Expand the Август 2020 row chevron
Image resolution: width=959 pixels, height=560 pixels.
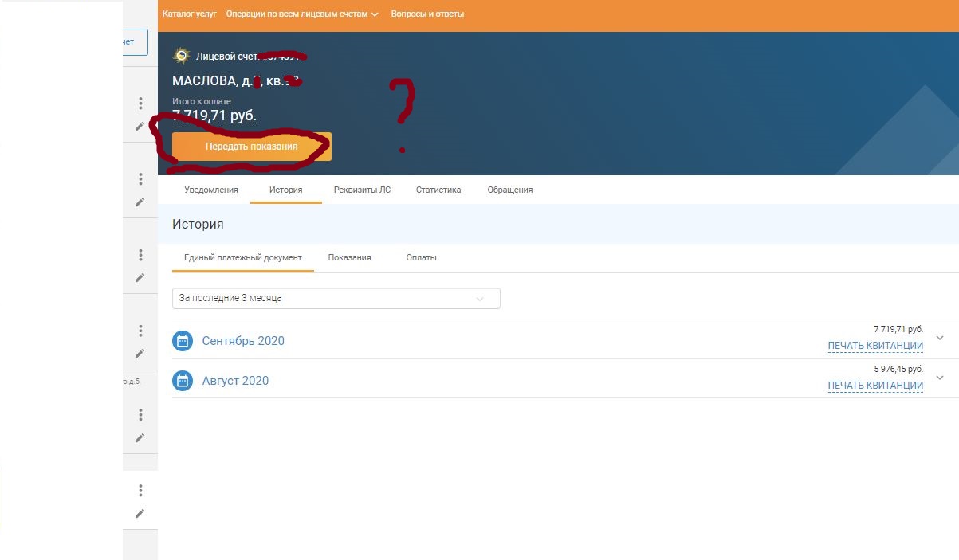coord(940,378)
